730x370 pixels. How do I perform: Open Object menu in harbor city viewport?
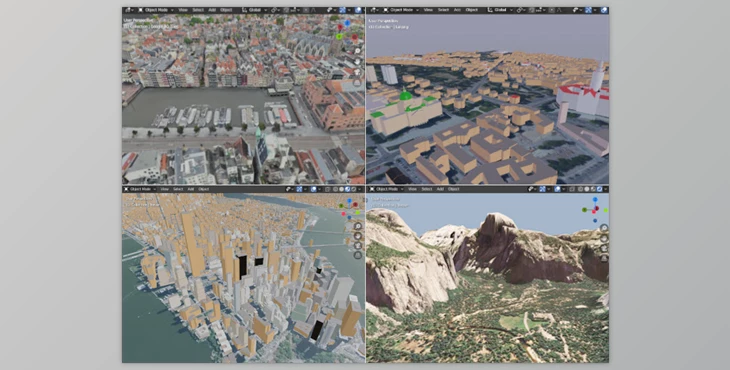[x=226, y=10]
